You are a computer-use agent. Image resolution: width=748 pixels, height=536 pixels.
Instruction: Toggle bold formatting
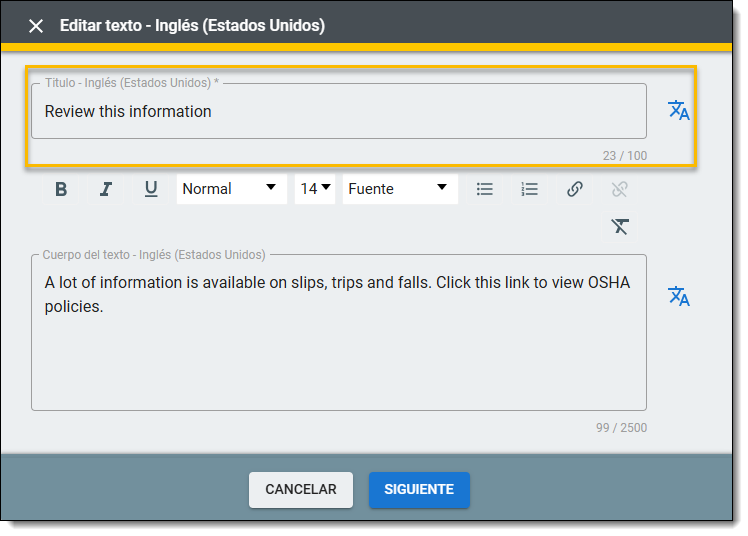(x=61, y=189)
